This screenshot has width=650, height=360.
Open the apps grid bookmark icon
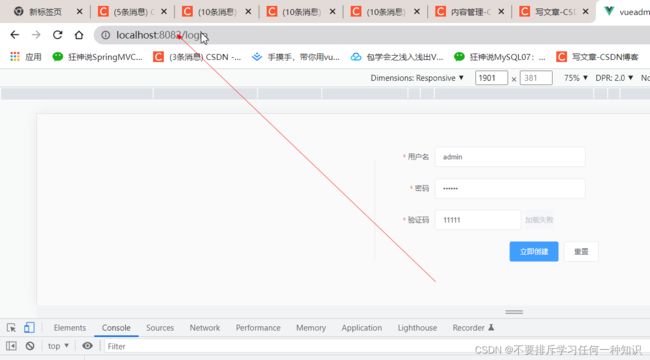(x=15, y=57)
